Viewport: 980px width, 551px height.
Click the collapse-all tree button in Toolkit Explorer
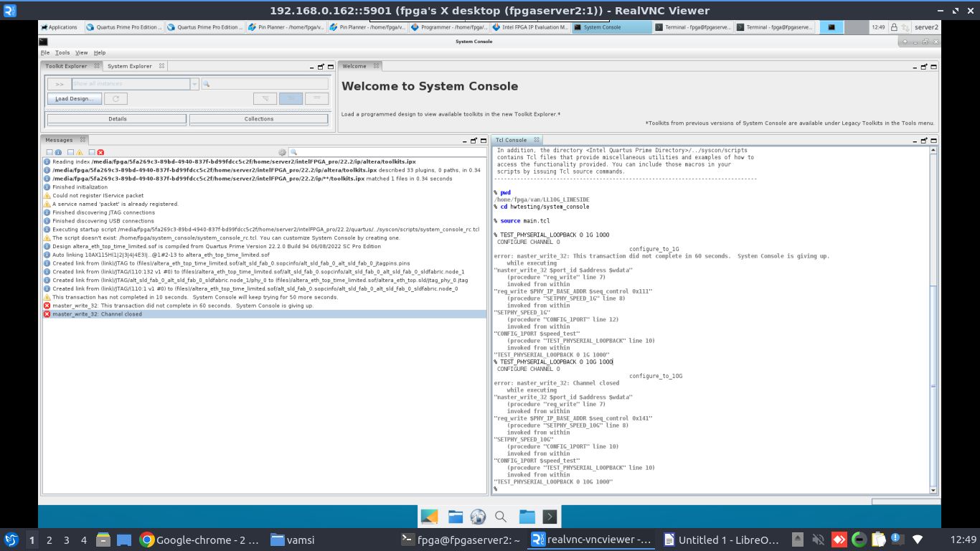[316, 98]
